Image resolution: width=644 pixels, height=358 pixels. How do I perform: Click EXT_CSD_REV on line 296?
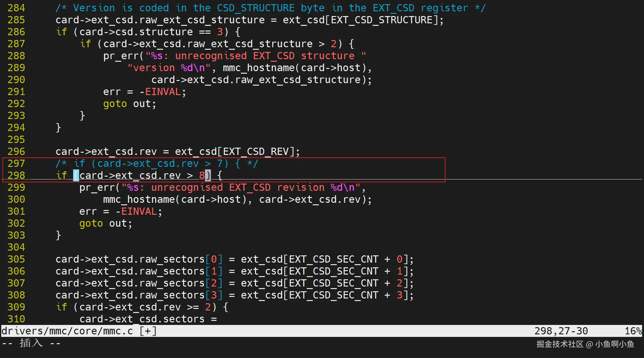pos(256,151)
